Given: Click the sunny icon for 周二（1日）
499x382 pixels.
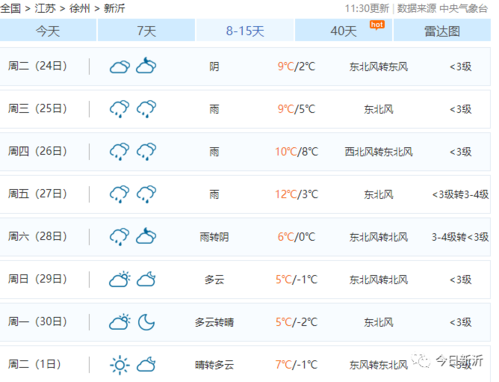Looking at the screenshot, I should click(x=120, y=365).
